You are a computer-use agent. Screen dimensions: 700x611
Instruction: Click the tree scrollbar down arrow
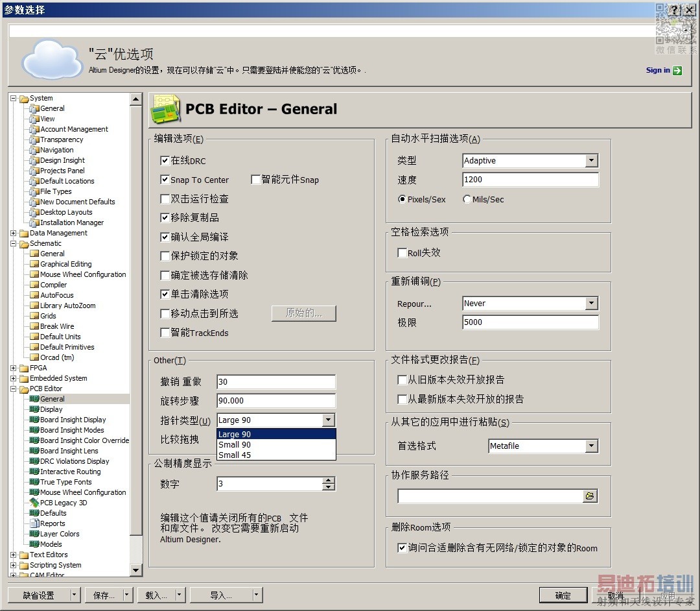pyautogui.click(x=136, y=570)
